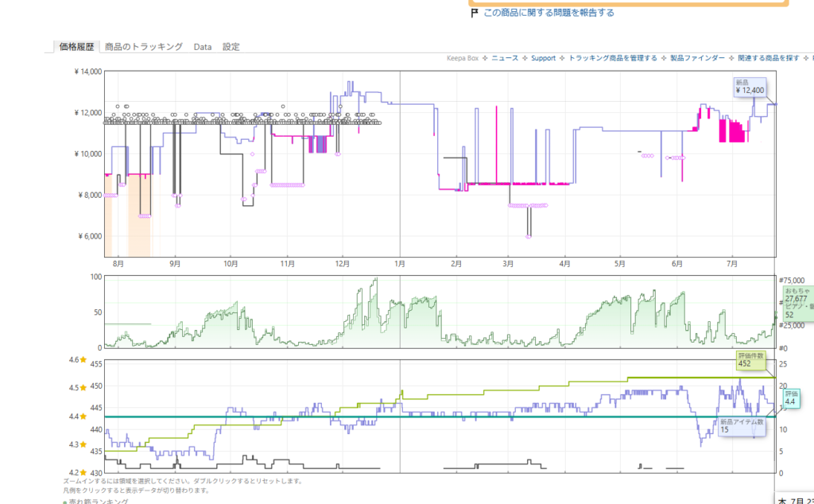814x504 pixels.
Task: Open トラッキング商品を管理する link
Action: (613, 58)
